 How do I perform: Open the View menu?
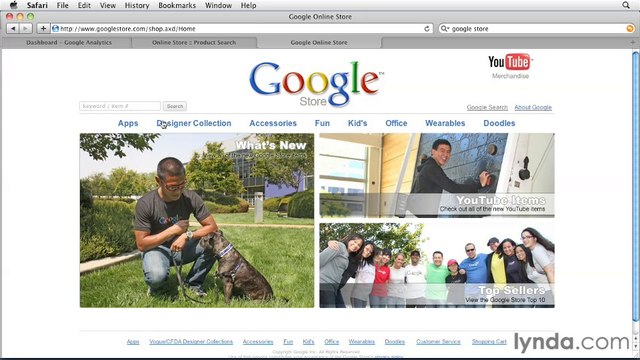108,5
